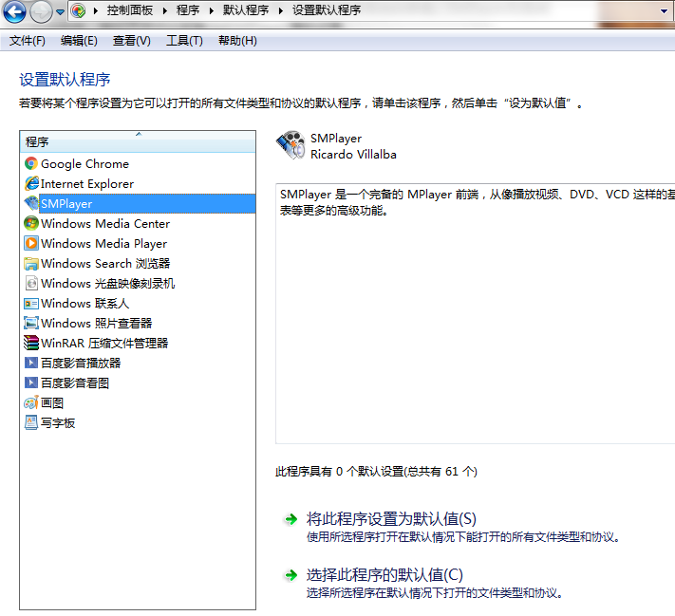Click the Windows Search 浏览器 icon

pos(31,263)
